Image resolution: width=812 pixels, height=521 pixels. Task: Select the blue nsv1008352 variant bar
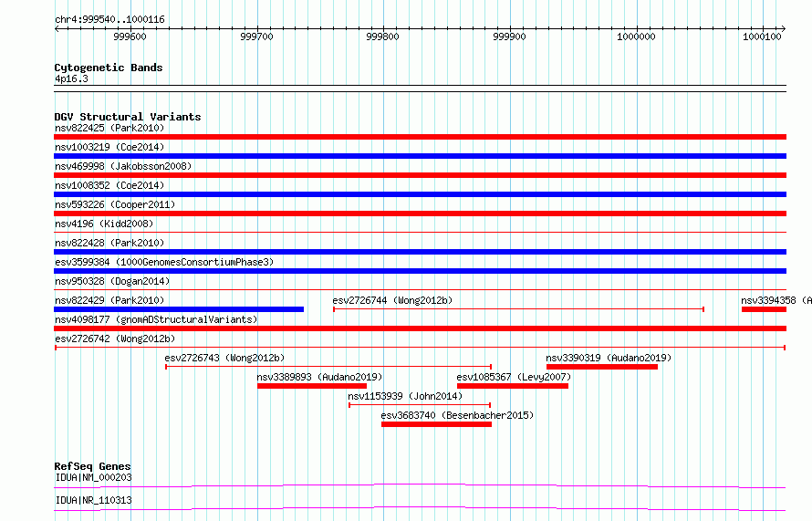coord(420,194)
